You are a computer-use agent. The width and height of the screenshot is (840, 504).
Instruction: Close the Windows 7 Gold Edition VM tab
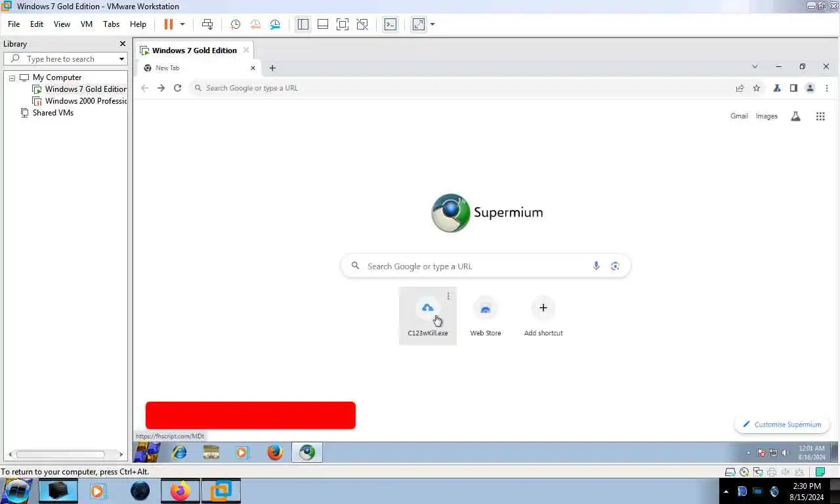click(x=246, y=50)
